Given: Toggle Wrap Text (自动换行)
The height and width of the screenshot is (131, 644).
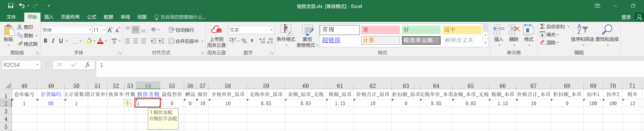Looking at the screenshot, I should pyautogui.click(x=181, y=30).
